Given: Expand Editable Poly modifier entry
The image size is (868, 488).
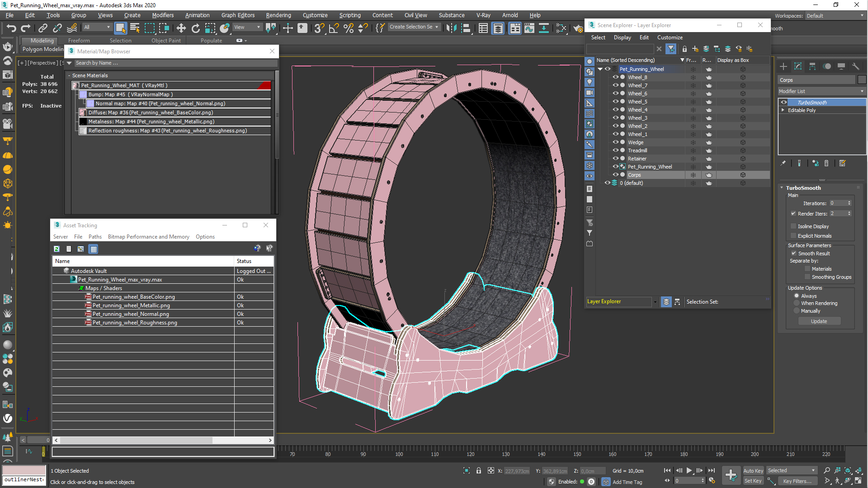Looking at the screenshot, I should [x=783, y=110].
